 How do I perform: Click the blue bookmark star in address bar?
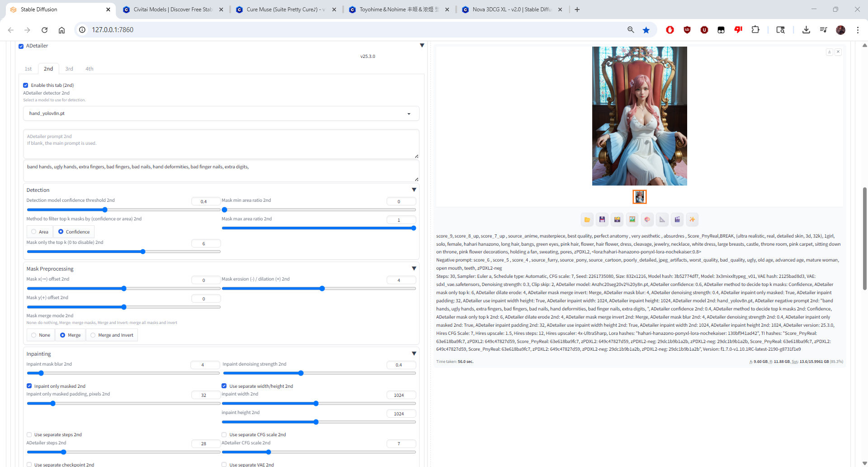click(x=646, y=30)
